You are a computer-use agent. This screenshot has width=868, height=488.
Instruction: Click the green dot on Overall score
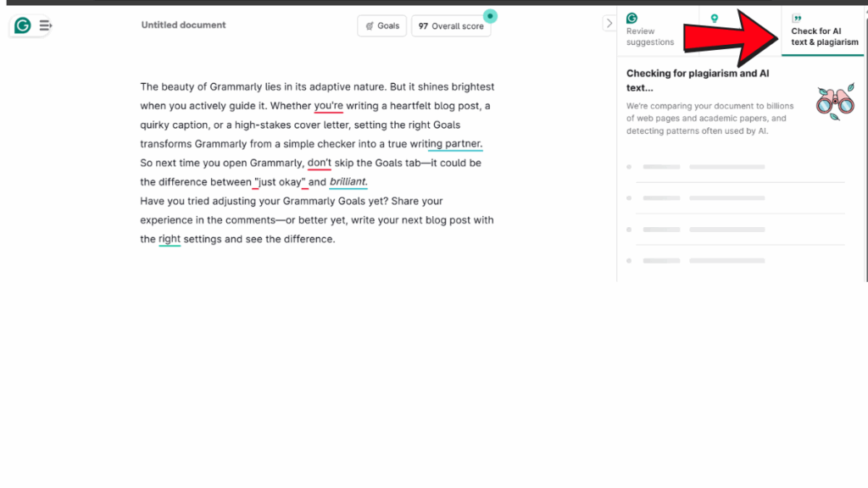tap(490, 17)
